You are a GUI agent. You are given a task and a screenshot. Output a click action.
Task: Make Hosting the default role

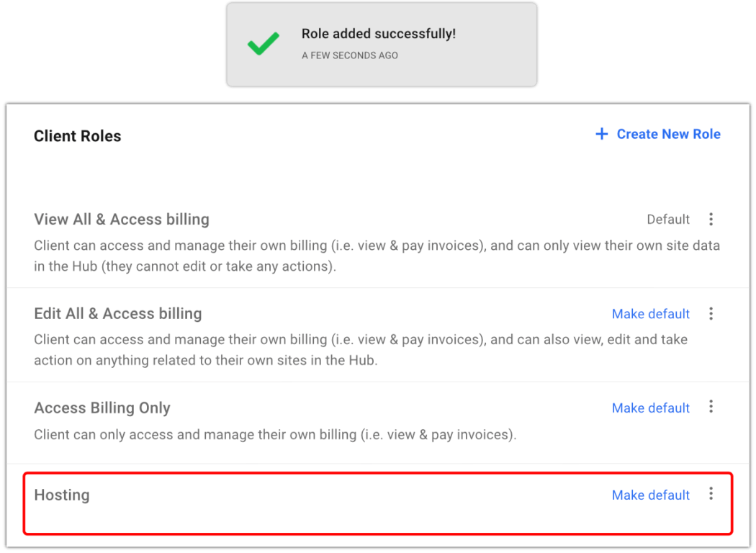click(650, 495)
